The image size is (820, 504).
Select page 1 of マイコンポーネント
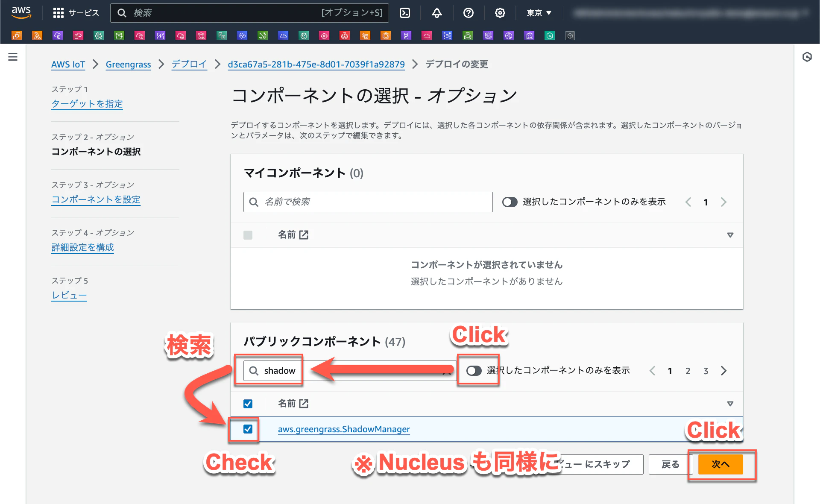point(706,202)
